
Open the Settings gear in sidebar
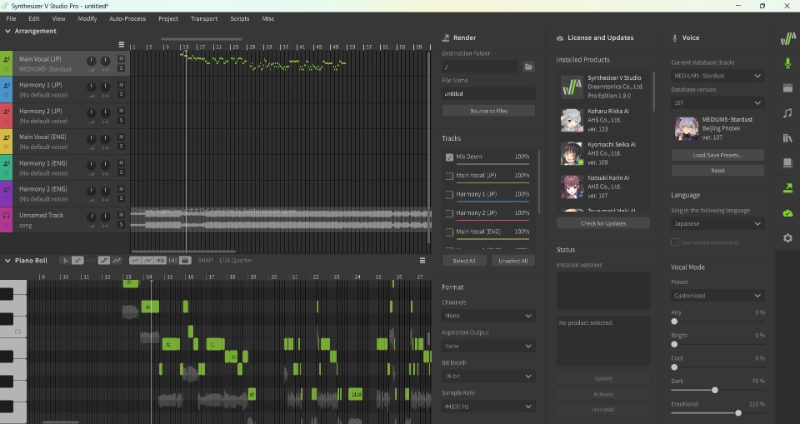(x=788, y=238)
